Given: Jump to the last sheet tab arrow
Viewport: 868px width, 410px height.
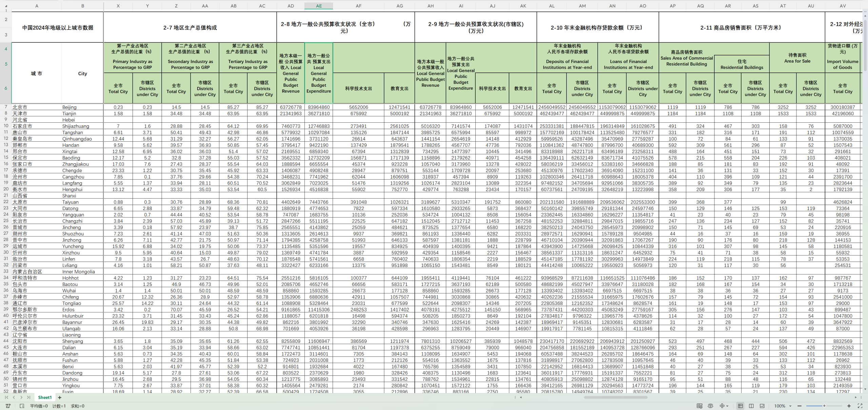Looking at the screenshot, I should tap(28, 397).
